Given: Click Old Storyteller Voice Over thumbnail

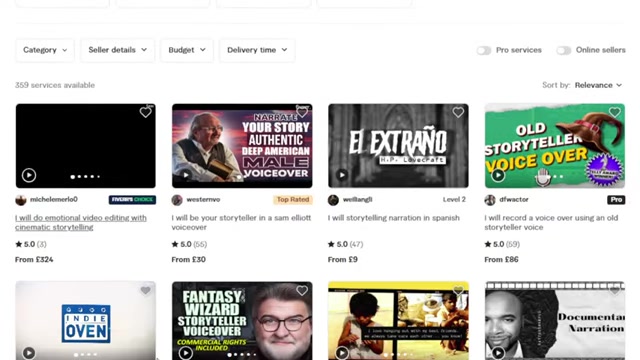Looking at the screenshot, I should pyautogui.click(x=555, y=146).
